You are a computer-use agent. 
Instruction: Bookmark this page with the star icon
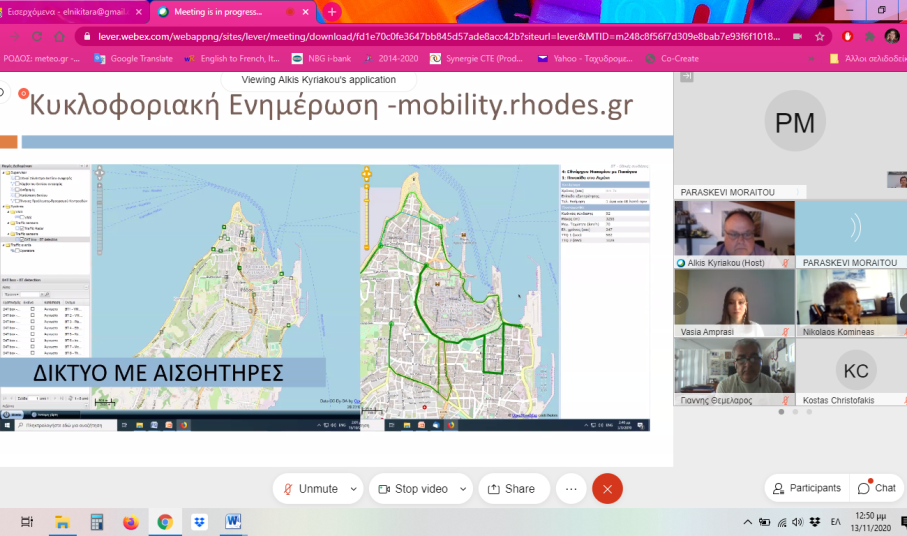tap(819, 36)
